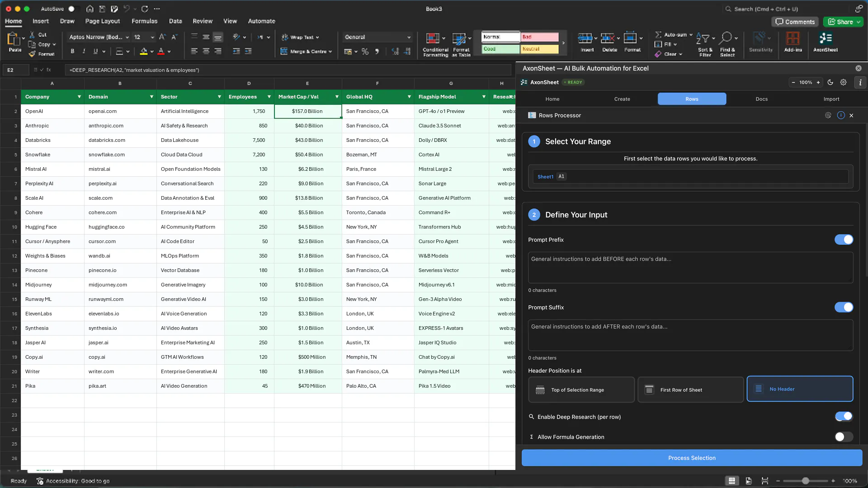Click the Sort & Filter icon
Screen dimensions: 868x488
pyautogui.click(x=703, y=38)
